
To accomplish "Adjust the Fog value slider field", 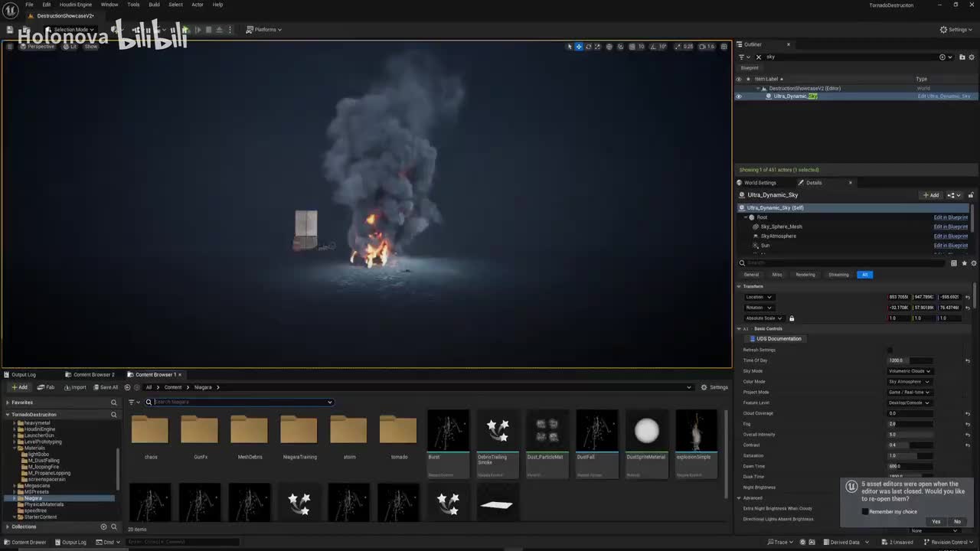I will pyautogui.click(x=910, y=424).
